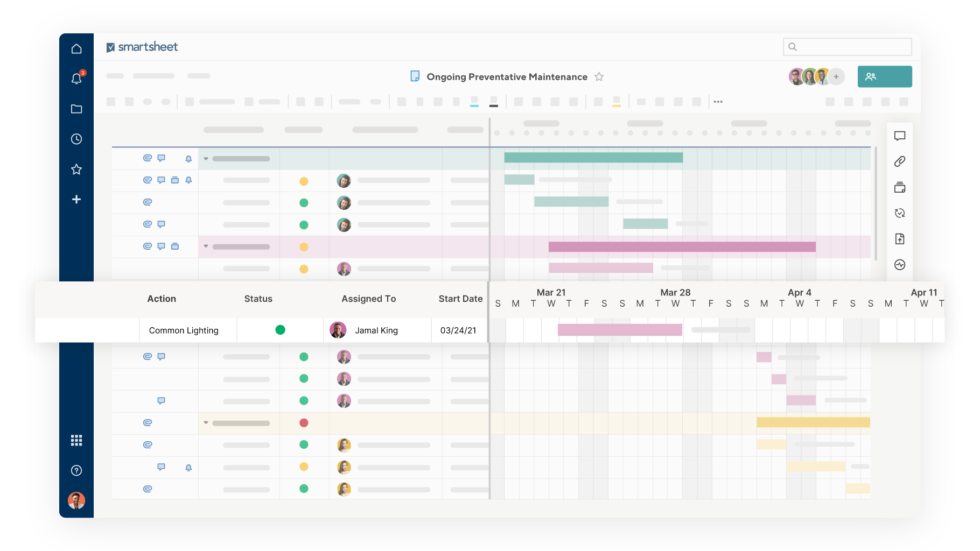
Task: Favorite the Ongoing Preventative Maintenance sheet
Action: (599, 77)
